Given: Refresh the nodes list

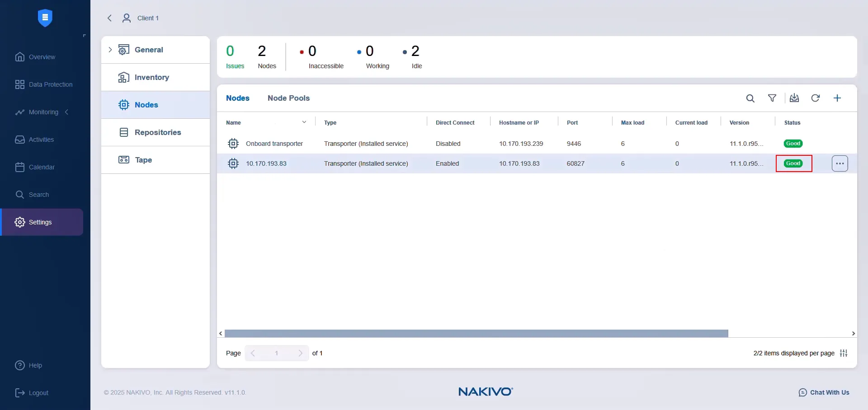Looking at the screenshot, I should [x=816, y=98].
